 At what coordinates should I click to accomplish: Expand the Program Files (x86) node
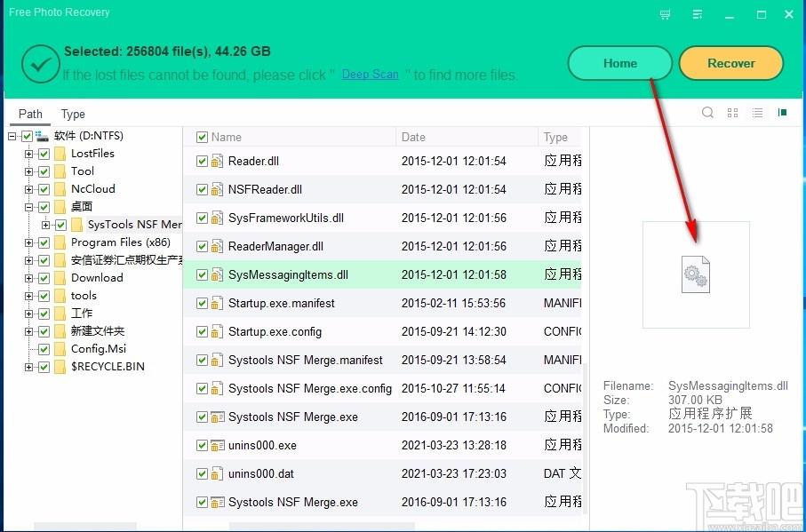click(28, 242)
